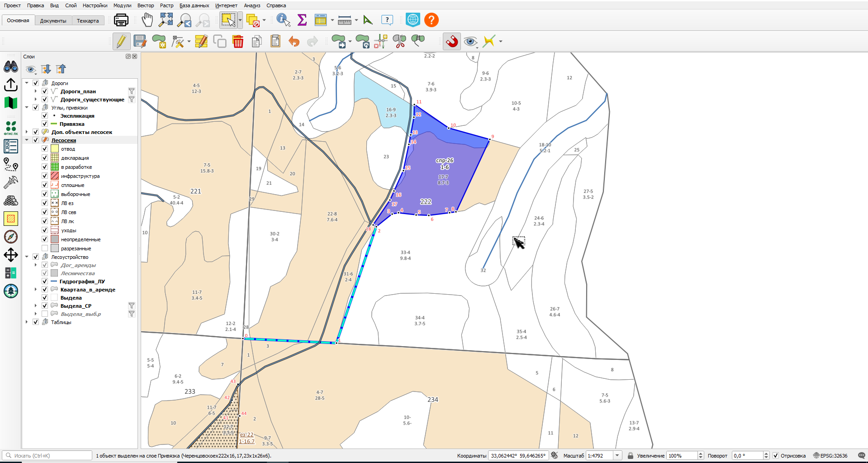Open the statistical summary sigma tool

(x=302, y=20)
